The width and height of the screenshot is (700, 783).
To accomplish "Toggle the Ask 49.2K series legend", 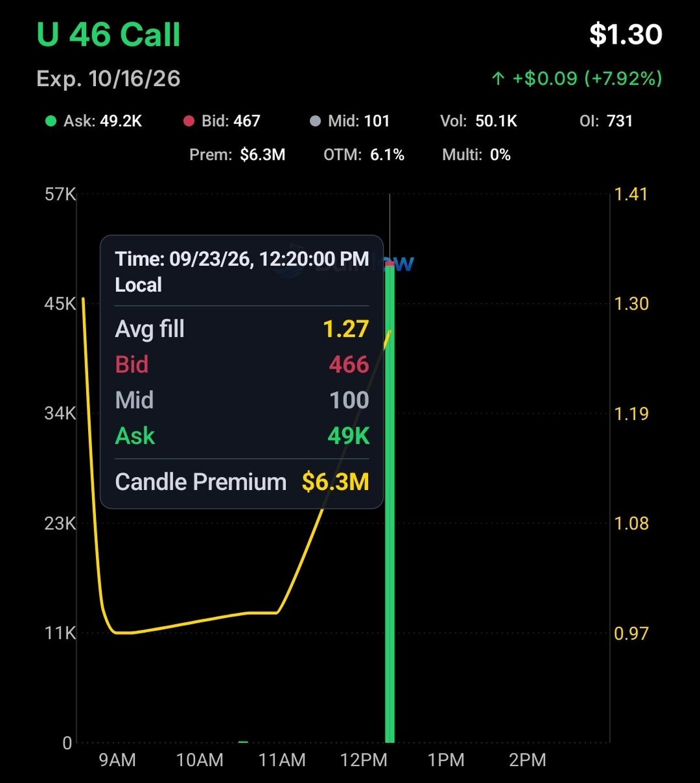I will pos(94,121).
